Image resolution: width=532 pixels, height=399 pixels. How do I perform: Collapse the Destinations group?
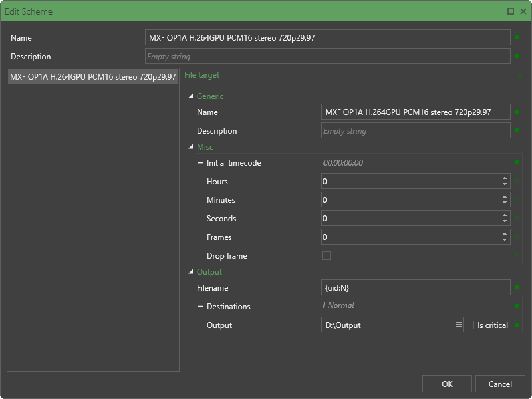(x=201, y=307)
